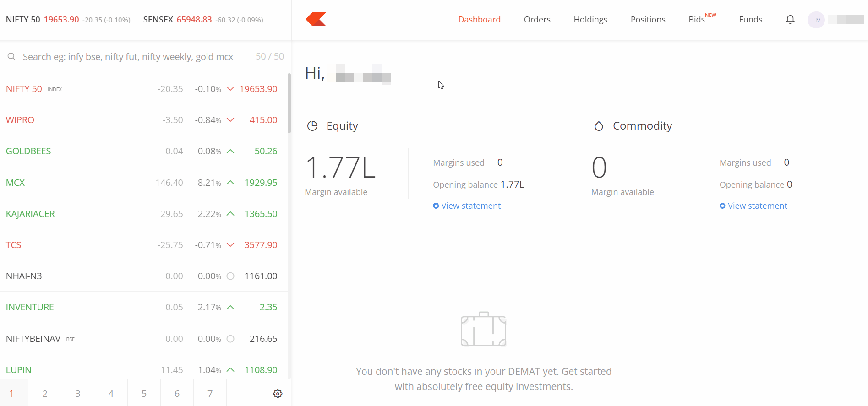Select the MCX watchlist row
Viewport: 868px width, 406px height.
tap(144, 183)
